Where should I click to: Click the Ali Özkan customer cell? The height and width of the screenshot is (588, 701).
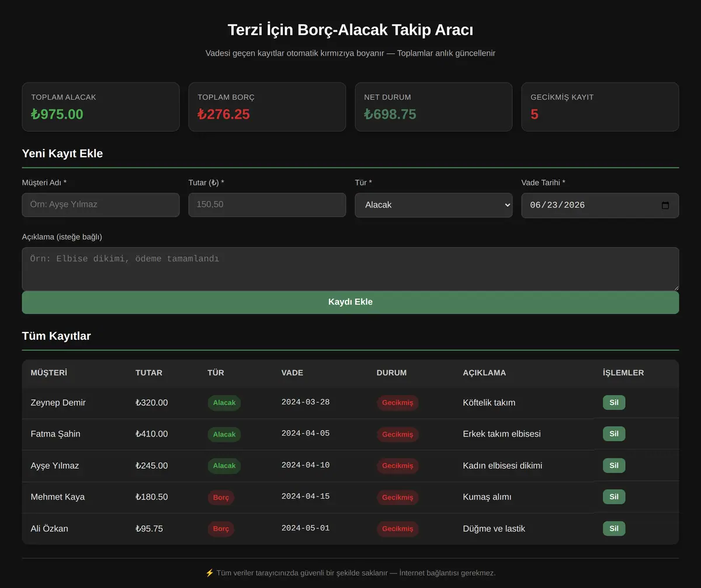coord(49,529)
